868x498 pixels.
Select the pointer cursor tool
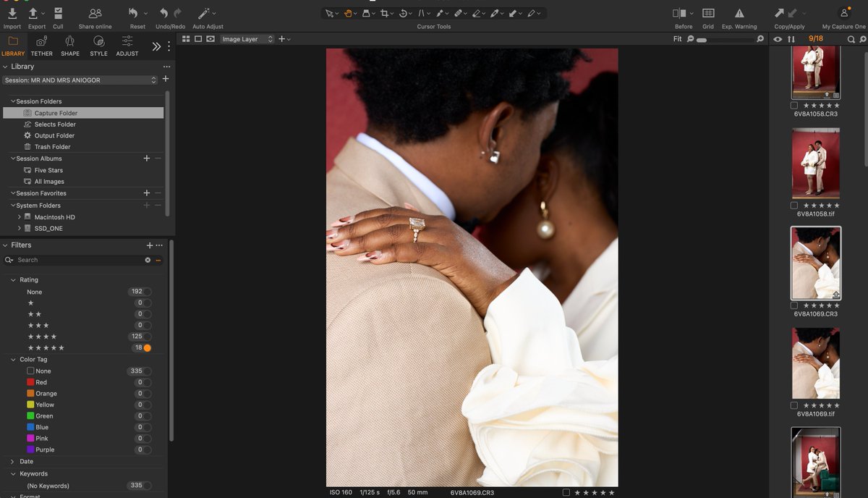[329, 13]
